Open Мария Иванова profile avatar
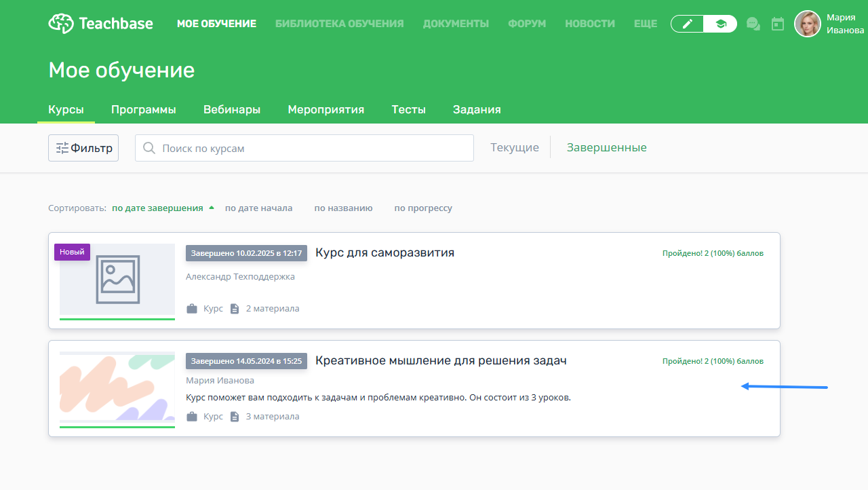 click(x=808, y=24)
